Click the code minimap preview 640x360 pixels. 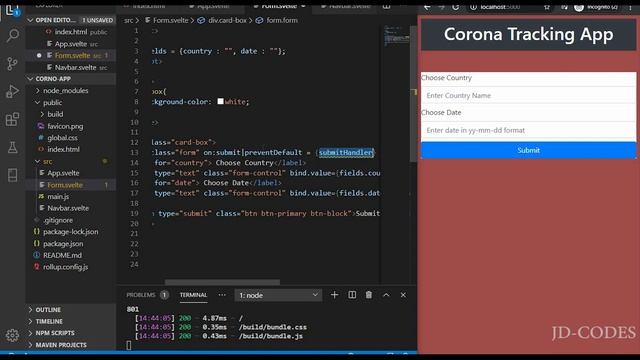point(396,35)
